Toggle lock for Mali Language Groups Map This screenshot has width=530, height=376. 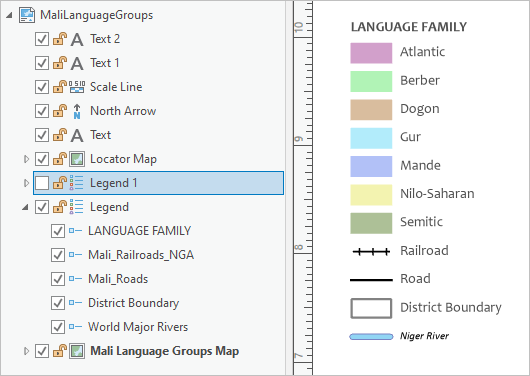point(60,351)
